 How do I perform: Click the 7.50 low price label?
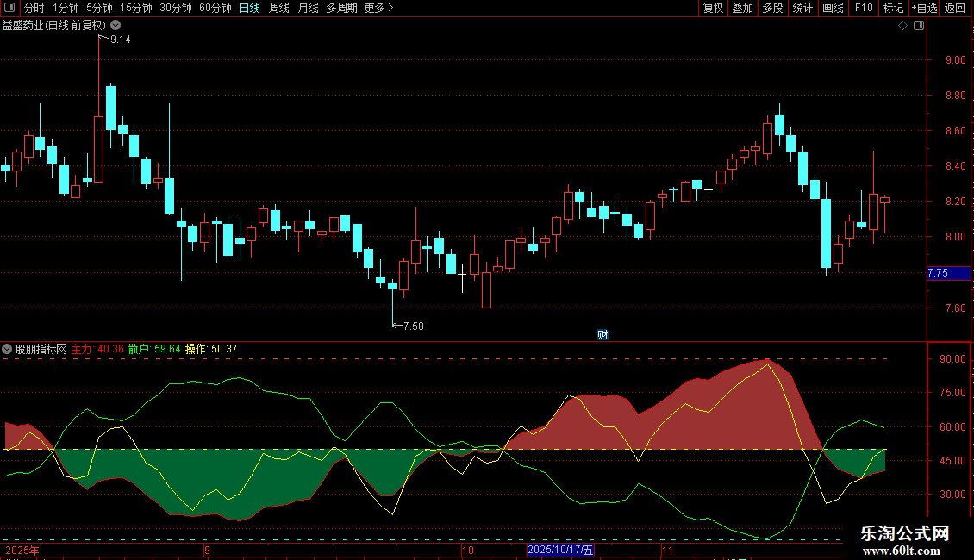click(x=413, y=327)
